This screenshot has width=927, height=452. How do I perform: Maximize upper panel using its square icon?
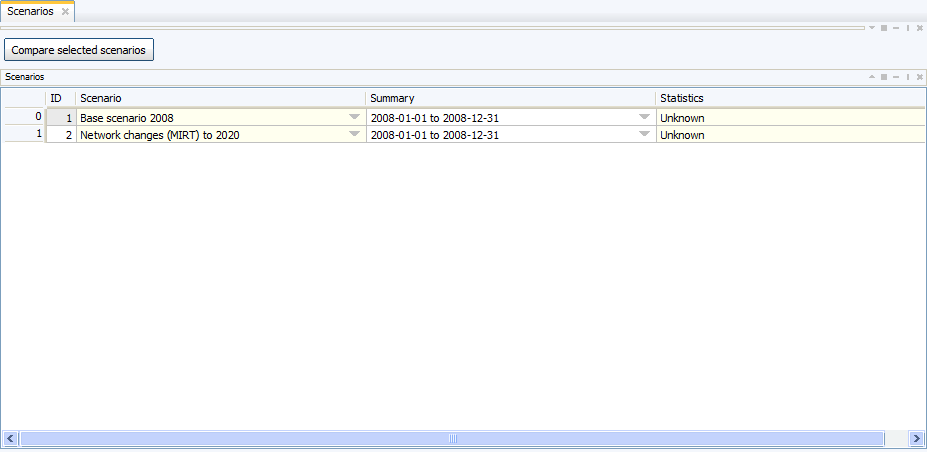884,28
